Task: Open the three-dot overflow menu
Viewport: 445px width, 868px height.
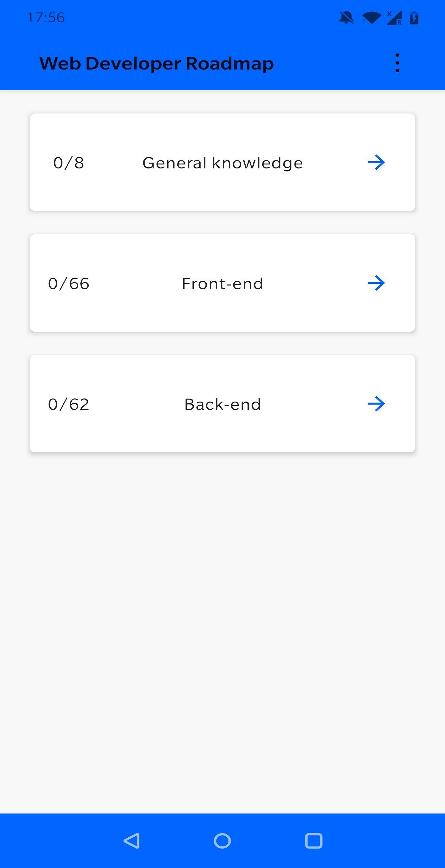Action: point(397,63)
